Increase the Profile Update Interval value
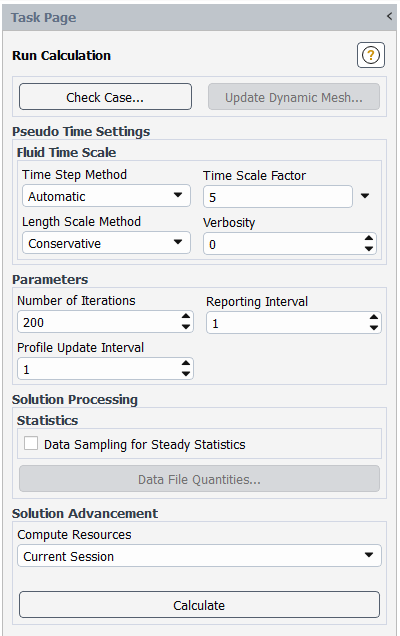400x636 pixels. [186, 364]
